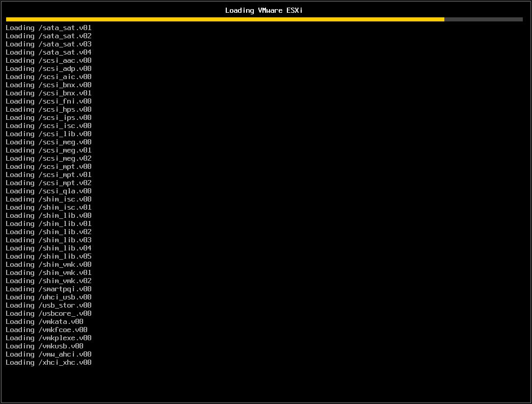The height and width of the screenshot is (404, 532).
Task: Click the text 'Loading /shim_lib.v04'
Action: click(48, 248)
